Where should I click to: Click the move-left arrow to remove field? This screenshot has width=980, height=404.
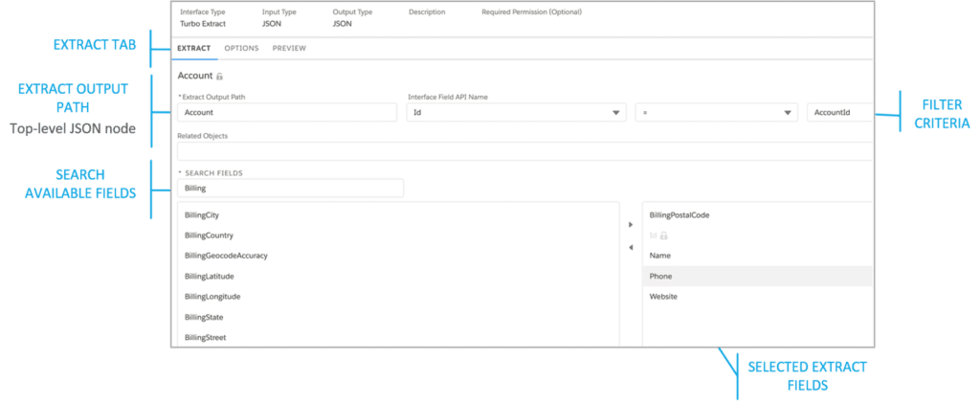point(630,247)
